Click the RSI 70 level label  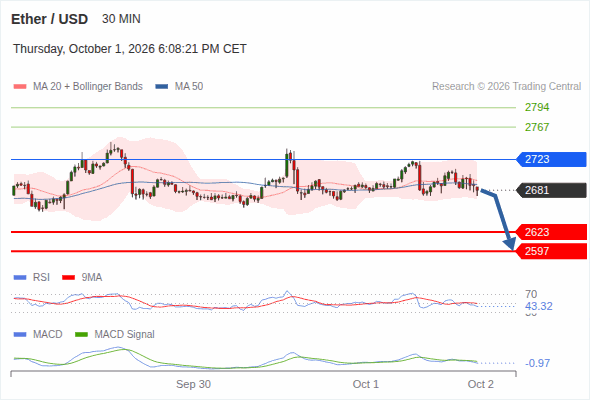[x=531, y=294]
